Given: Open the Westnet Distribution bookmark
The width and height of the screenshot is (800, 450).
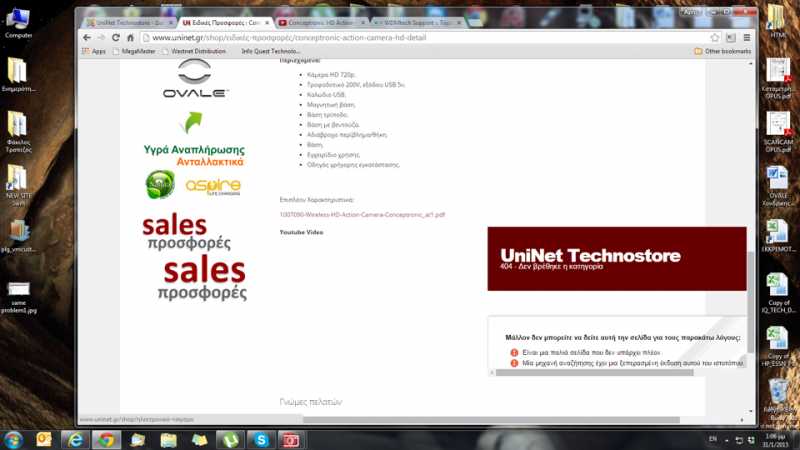Looking at the screenshot, I should tap(194, 52).
